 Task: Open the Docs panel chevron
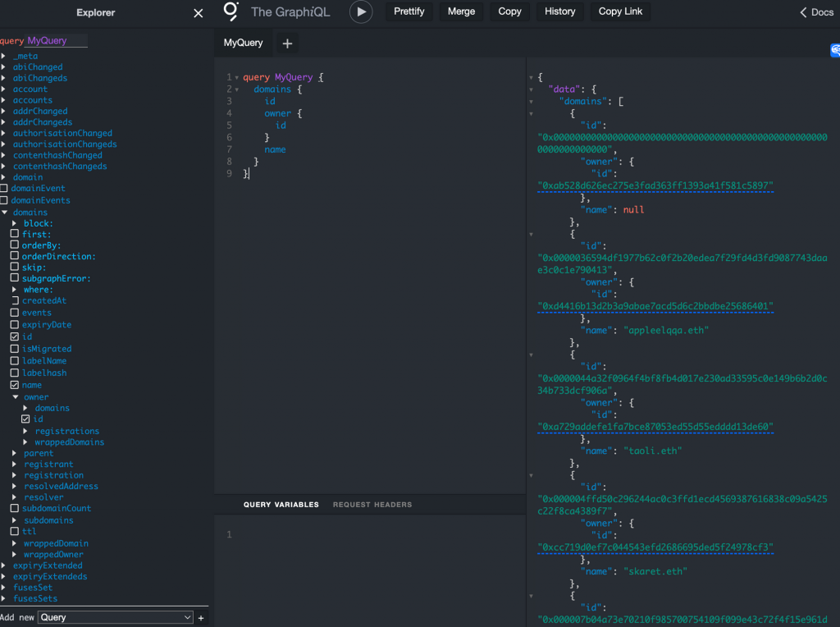(x=803, y=12)
